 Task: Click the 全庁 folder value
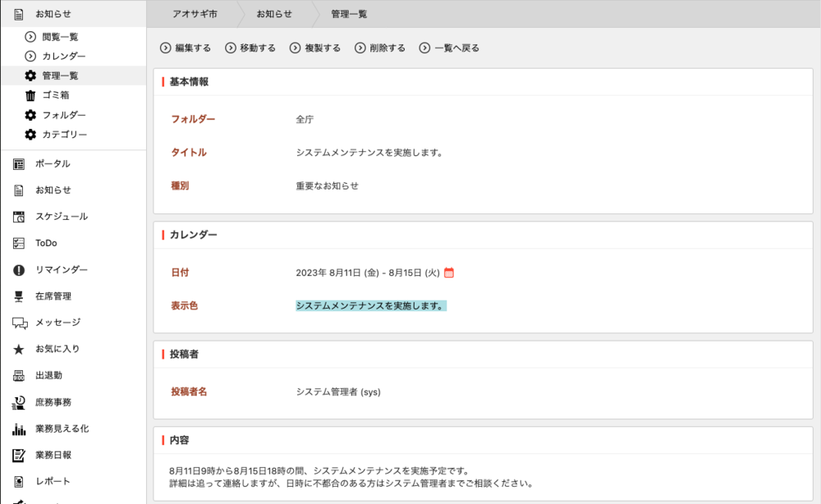(x=305, y=119)
